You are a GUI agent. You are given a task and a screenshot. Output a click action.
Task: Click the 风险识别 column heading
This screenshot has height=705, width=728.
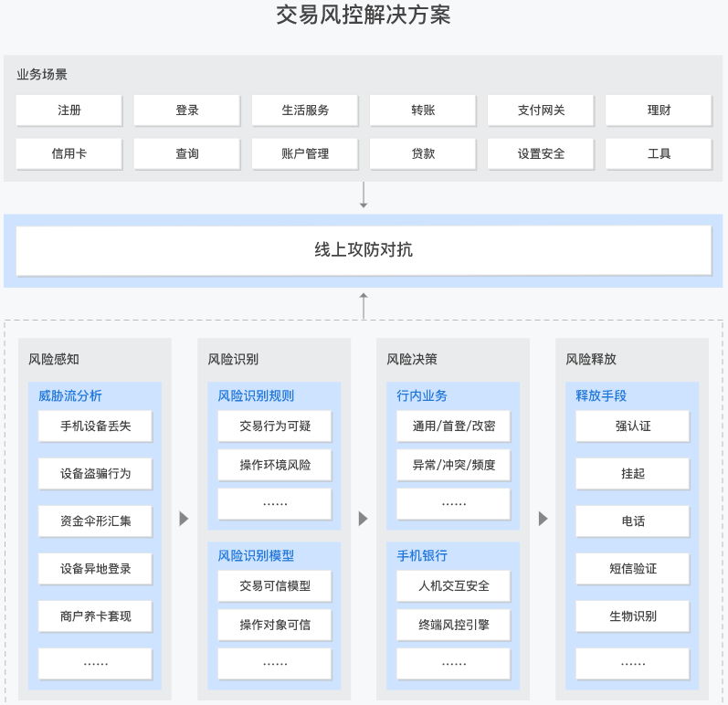click(x=233, y=359)
